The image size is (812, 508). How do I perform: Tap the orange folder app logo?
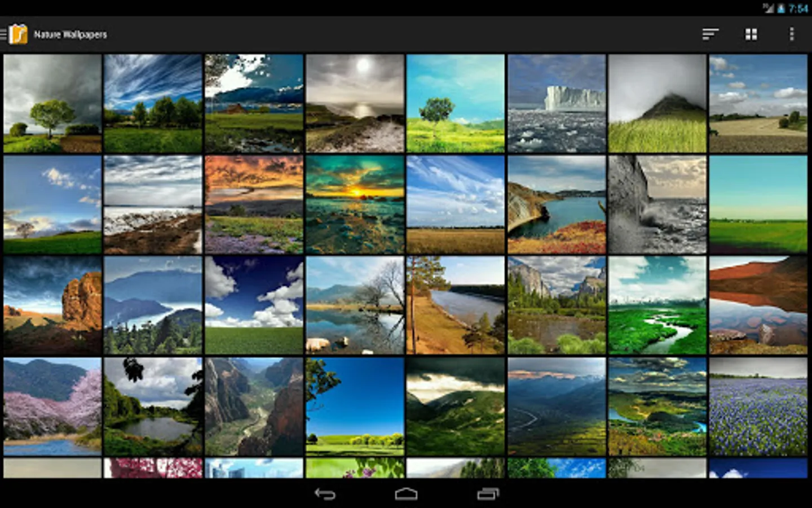pyautogui.click(x=18, y=34)
